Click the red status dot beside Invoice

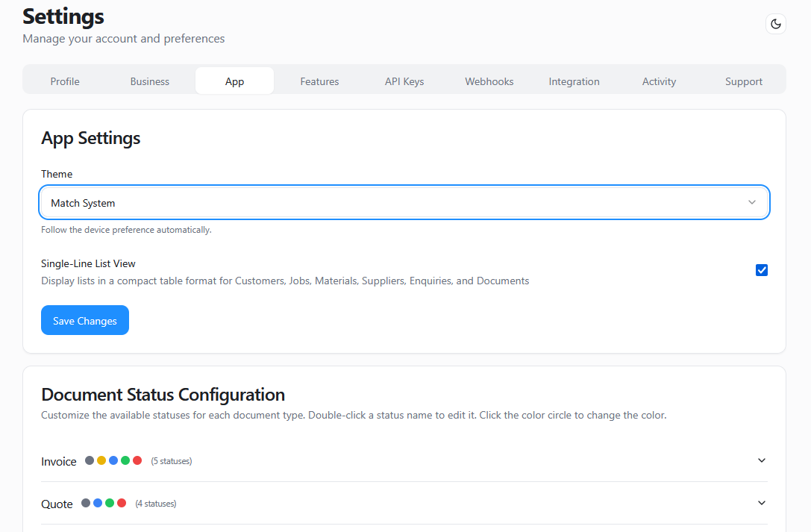click(137, 460)
